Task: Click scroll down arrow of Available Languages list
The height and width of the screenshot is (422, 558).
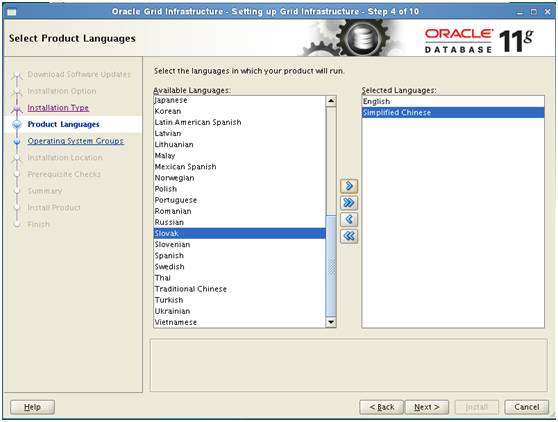Action: (x=331, y=322)
